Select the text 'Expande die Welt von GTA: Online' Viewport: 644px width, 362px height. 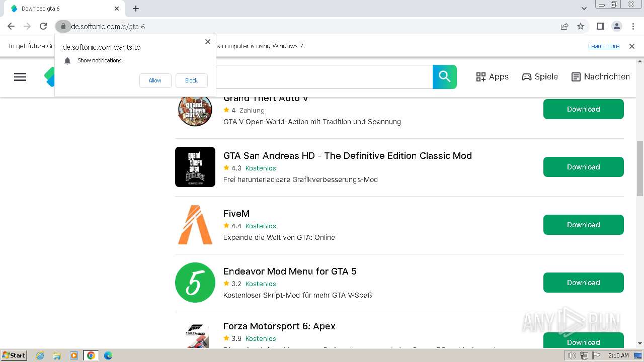tap(279, 237)
